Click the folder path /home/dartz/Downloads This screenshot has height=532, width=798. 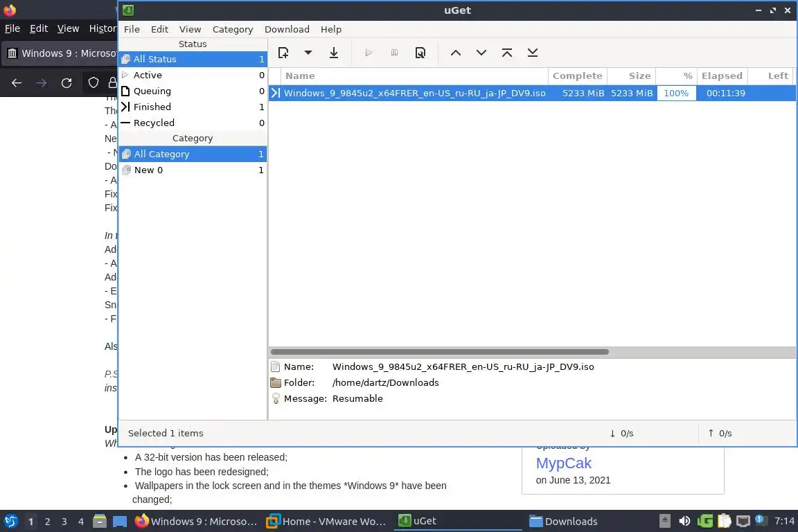(x=385, y=383)
